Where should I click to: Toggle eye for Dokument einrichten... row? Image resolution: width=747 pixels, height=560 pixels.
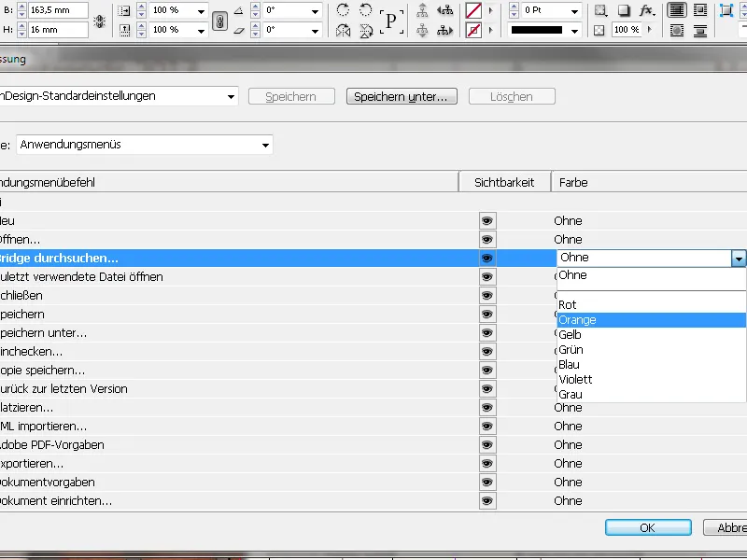[487, 501]
